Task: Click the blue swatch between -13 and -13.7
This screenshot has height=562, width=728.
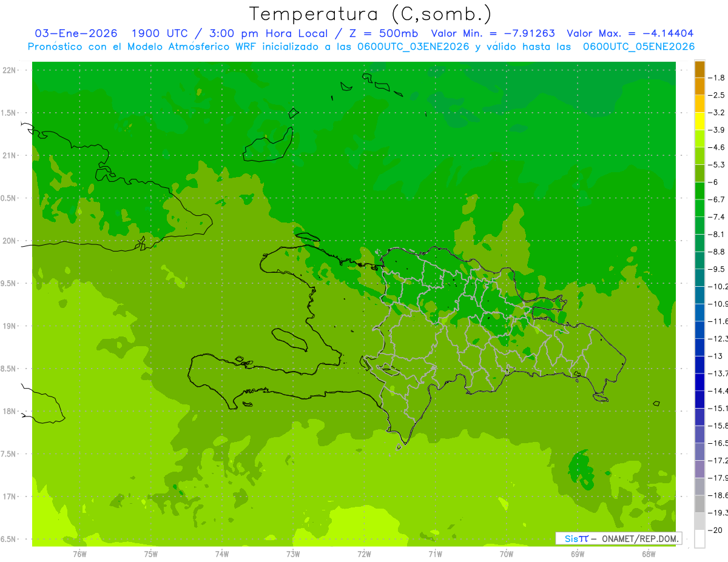Action: 699,365
